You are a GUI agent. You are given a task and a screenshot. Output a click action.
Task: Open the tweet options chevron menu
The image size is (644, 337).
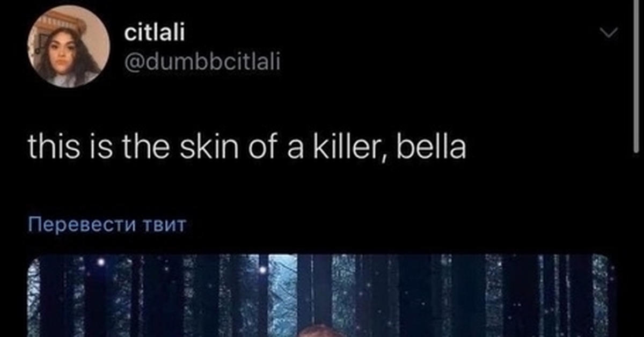pos(608,33)
